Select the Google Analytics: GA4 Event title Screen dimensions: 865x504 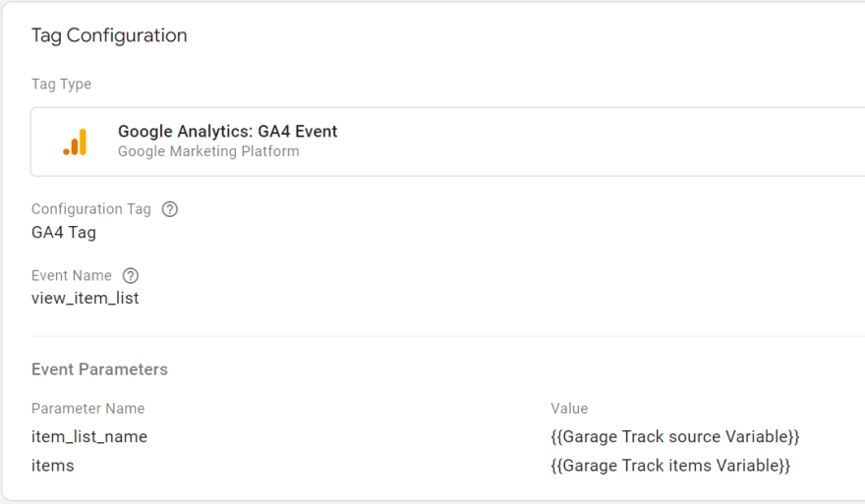point(227,132)
